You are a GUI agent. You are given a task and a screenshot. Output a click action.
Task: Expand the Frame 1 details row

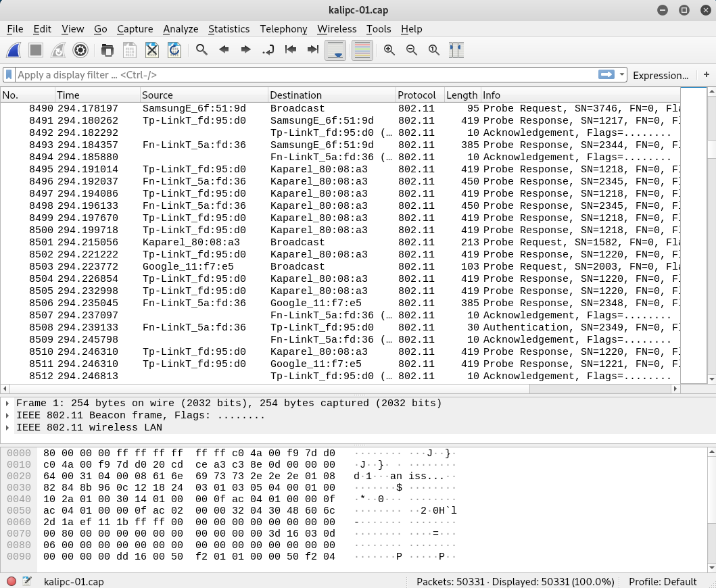click(7, 403)
